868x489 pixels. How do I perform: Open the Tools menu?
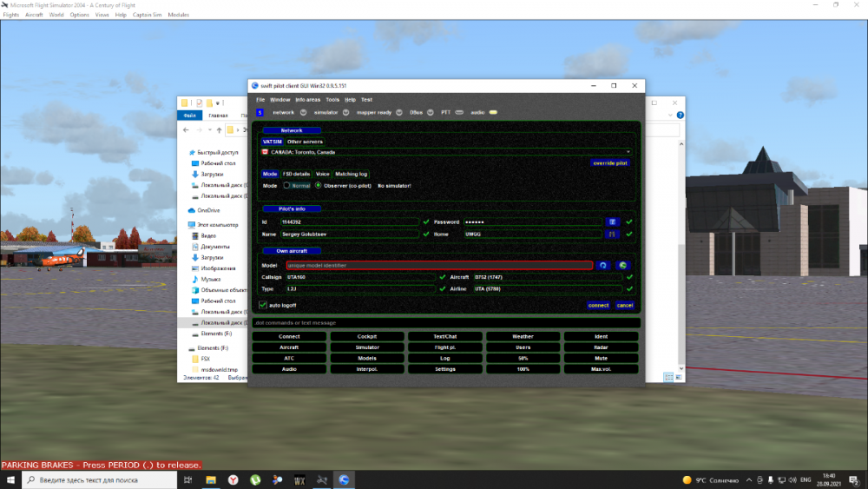pos(332,100)
